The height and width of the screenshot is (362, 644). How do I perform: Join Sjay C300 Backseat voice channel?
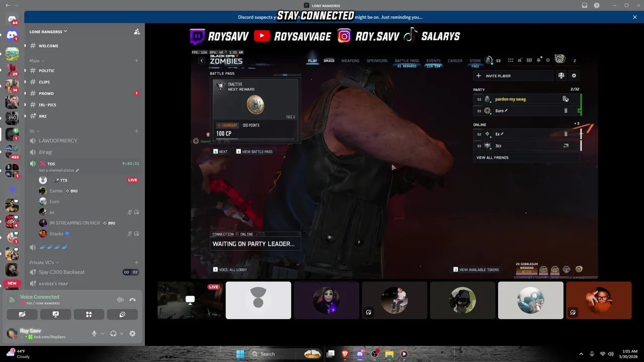(x=84, y=272)
